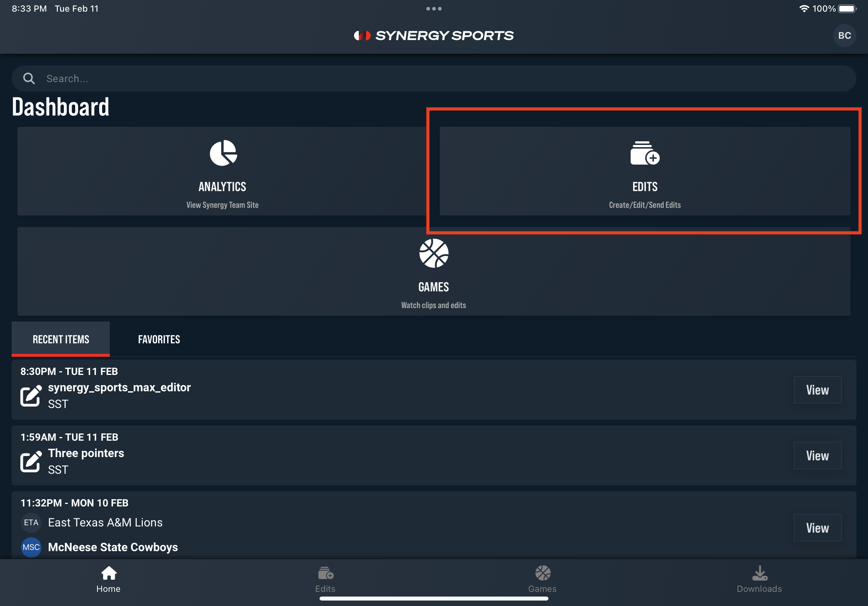
Task: Tap the three-dot multitasking indicator
Action: click(x=434, y=9)
